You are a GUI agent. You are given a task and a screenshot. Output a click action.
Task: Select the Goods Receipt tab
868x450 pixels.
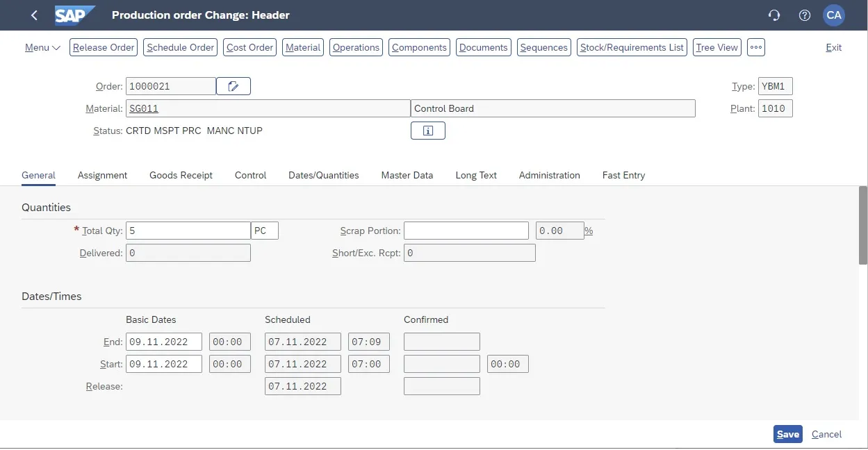[x=181, y=175]
